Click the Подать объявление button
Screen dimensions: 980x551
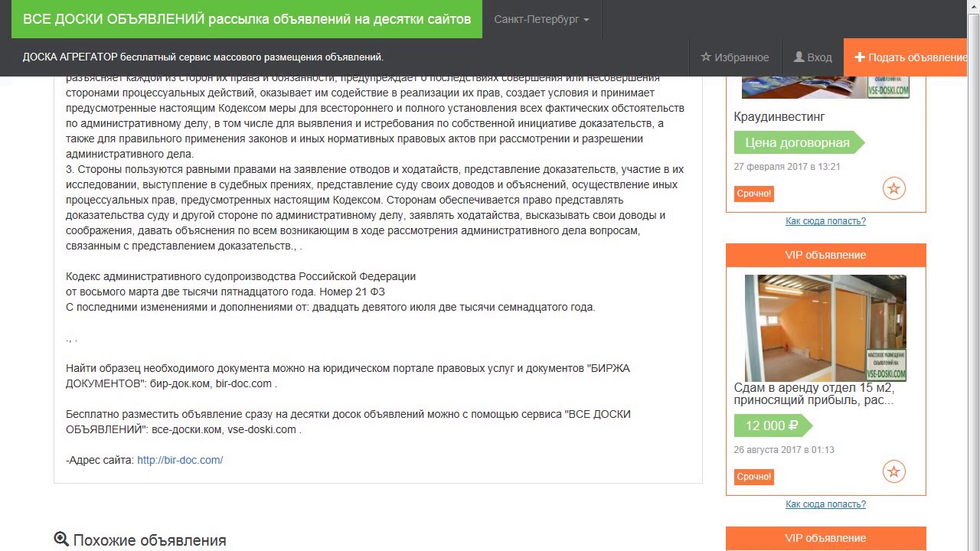906,57
